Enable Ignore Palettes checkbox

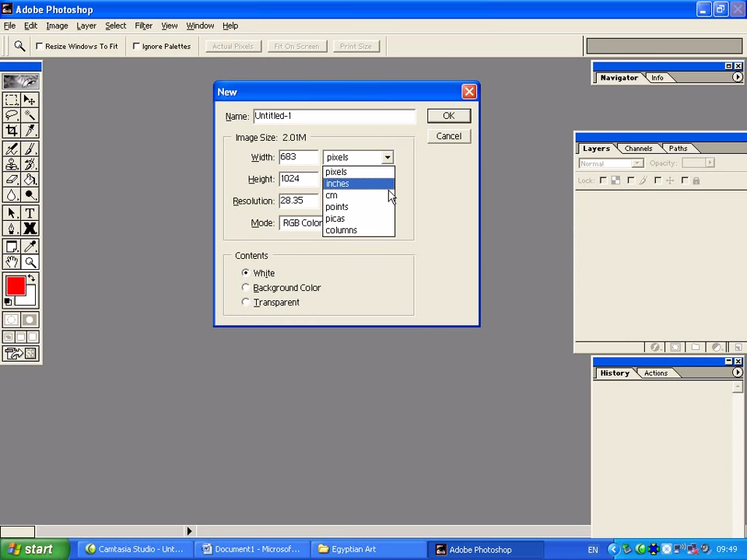click(x=136, y=46)
